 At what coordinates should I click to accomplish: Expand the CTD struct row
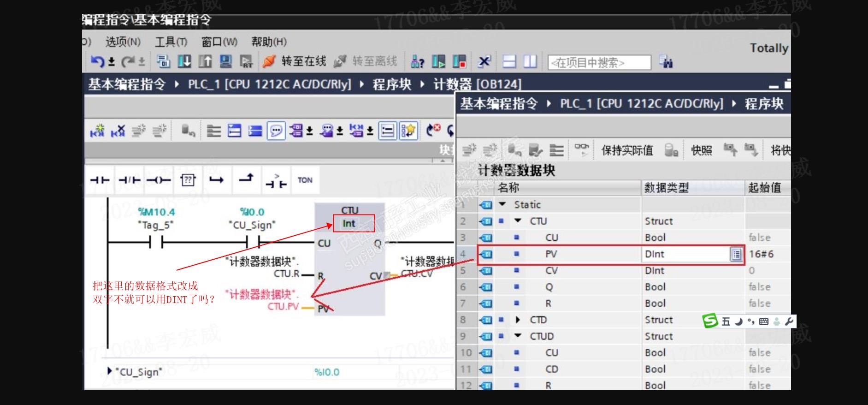(518, 320)
